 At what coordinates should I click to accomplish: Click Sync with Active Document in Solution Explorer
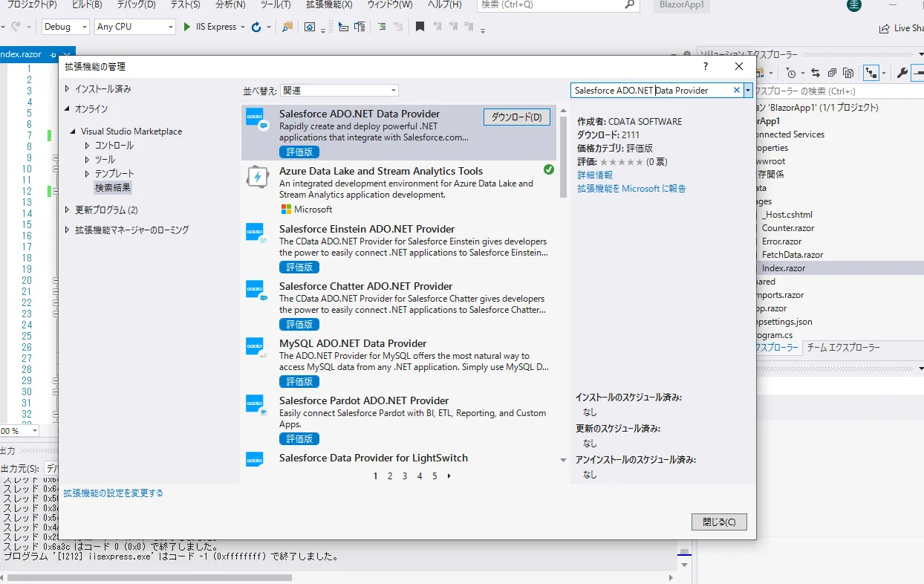(x=815, y=73)
